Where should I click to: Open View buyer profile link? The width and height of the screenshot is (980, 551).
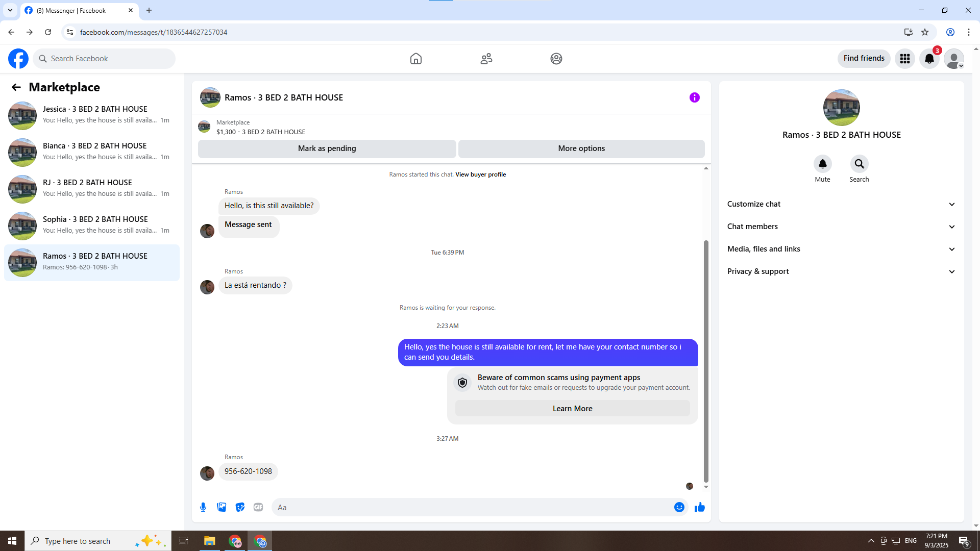click(x=480, y=174)
